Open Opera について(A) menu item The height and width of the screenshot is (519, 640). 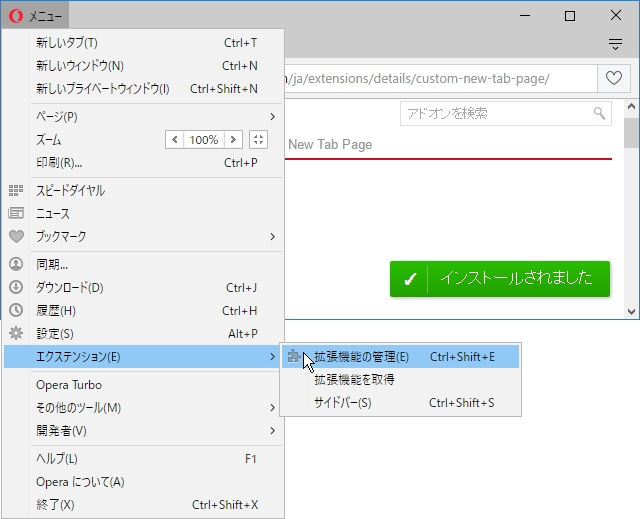click(143, 482)
